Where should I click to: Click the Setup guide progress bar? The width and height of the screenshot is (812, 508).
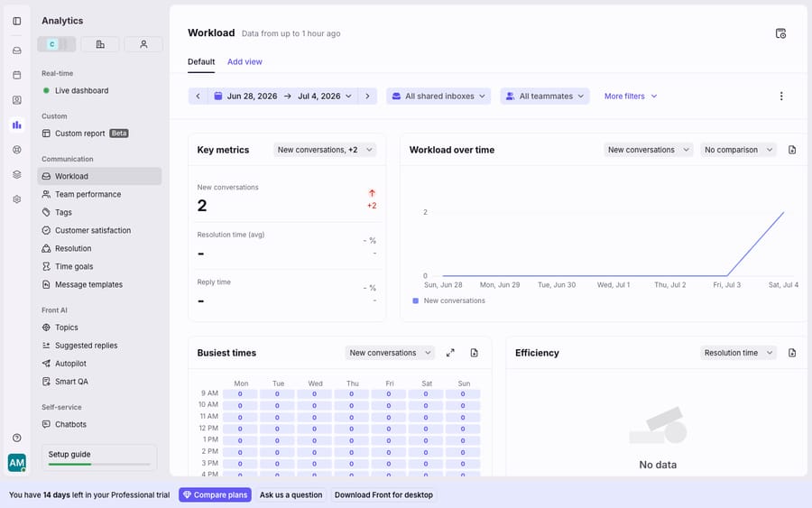point(99,465)
